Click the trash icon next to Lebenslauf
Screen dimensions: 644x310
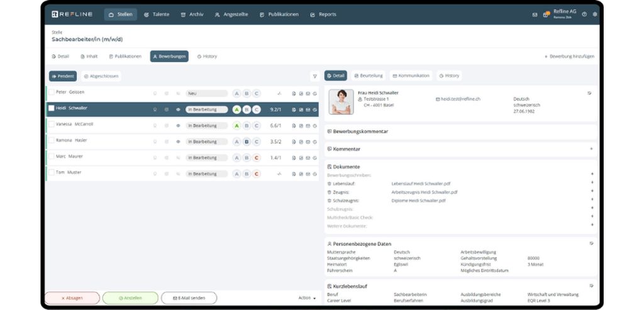coord(330,183)
